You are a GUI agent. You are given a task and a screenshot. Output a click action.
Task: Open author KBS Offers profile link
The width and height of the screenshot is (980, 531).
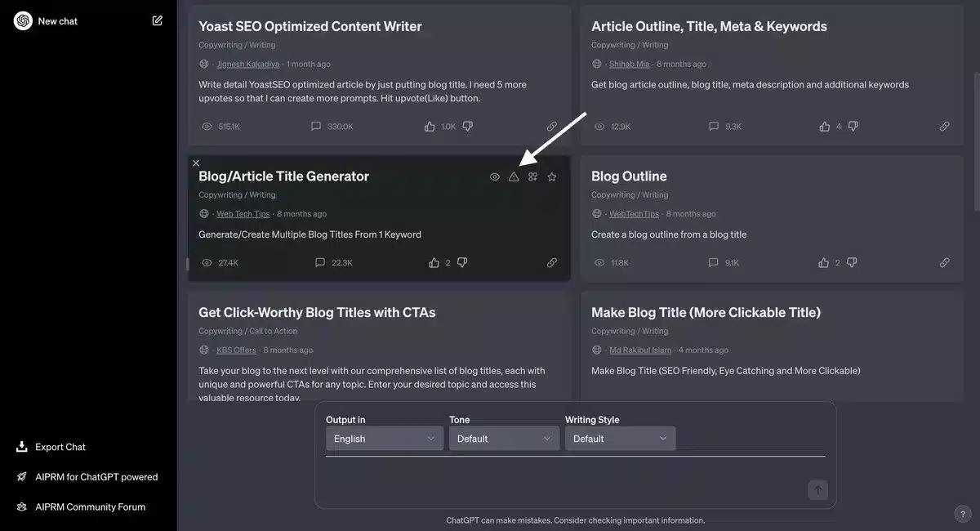point(236,350)
